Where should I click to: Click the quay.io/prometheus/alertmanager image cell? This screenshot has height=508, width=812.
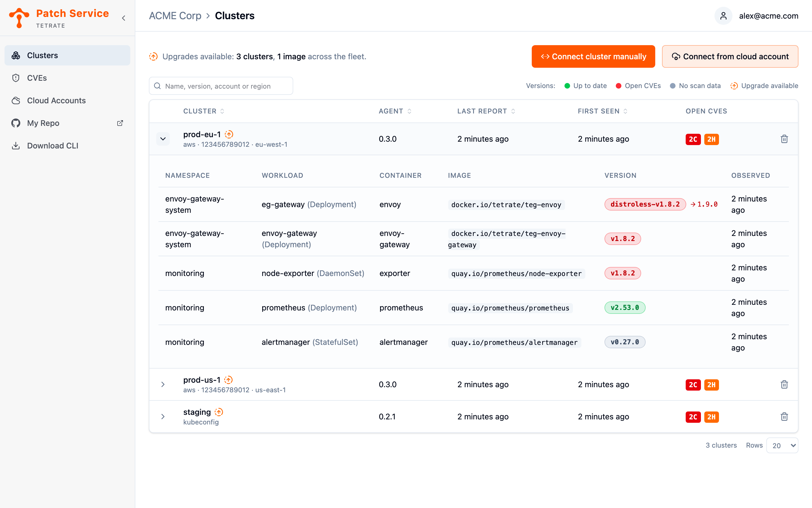(x=514, y=342)
